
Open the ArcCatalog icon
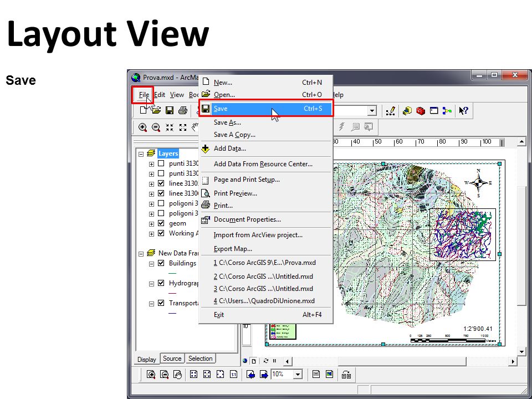coord(407,111)
